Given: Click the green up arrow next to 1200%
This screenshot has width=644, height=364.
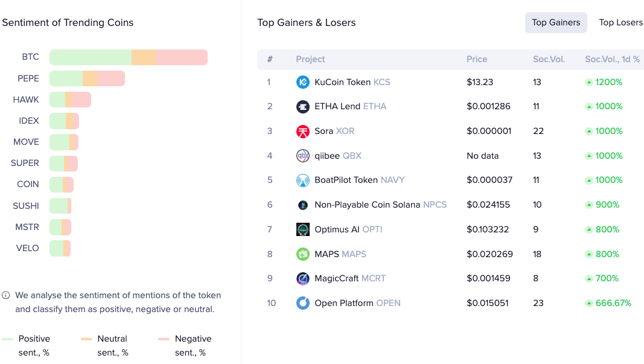Looking at the screenshot, I should [x=589, y=82].
